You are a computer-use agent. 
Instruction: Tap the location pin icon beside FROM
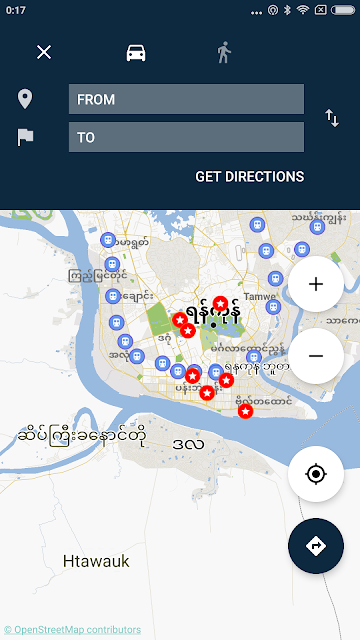(x=25, y=99)
